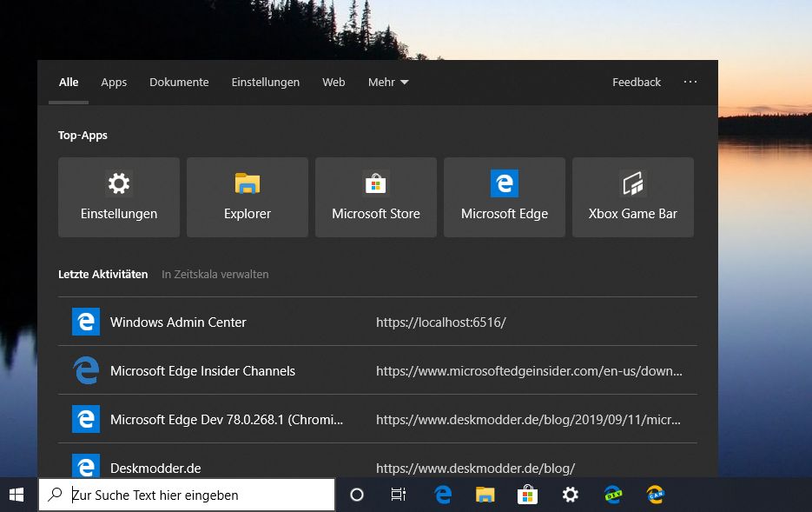
Task: Open File Explorer from the taskbar
Action: click(x=485, y=495)
